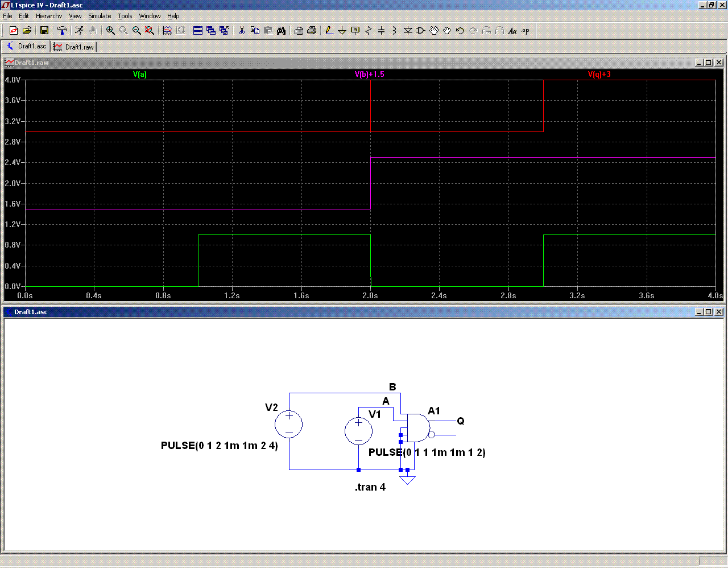Image resolution: width=728 pixels, height=568 pixels.
Task: Select the Drag hand tool
Action: coord(447,31)
